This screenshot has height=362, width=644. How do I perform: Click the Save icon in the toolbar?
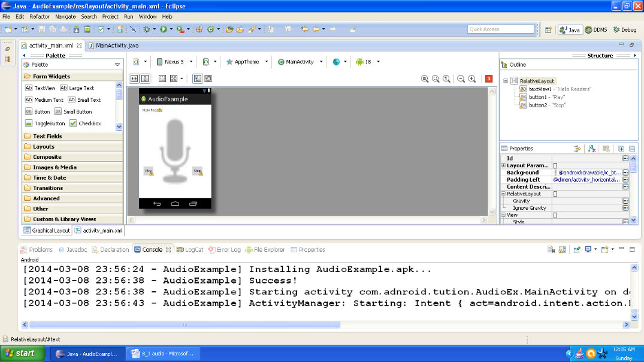[41, 29]
